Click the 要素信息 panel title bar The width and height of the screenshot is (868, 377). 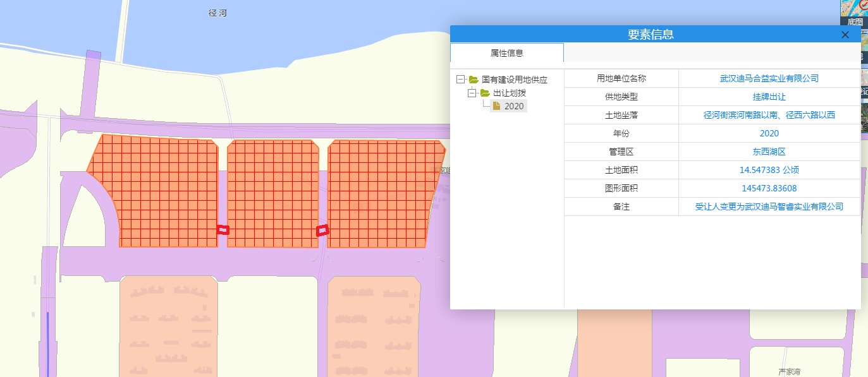(x=655, y=35)
